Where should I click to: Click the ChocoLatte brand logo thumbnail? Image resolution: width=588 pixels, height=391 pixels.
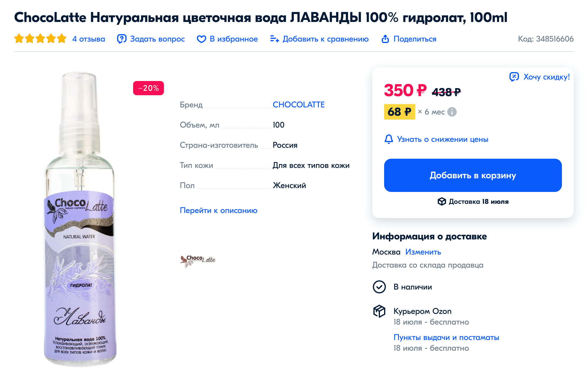click(x=198, y=260)
